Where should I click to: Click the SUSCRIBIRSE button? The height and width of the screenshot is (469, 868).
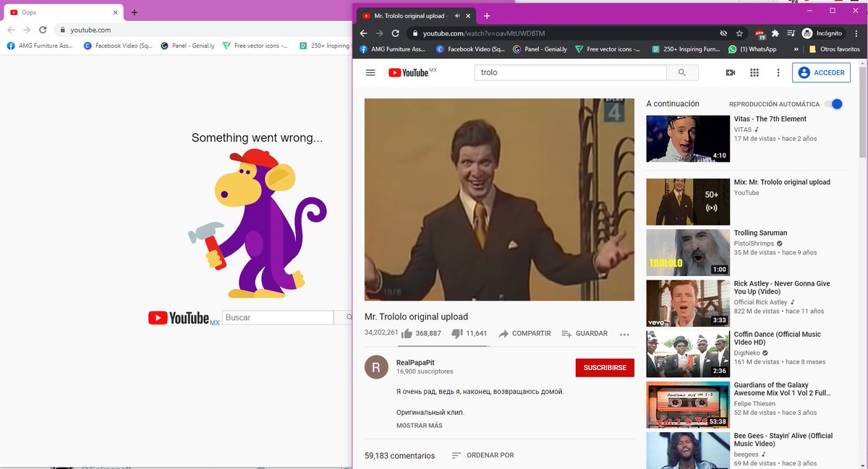[x=605, y=368]
